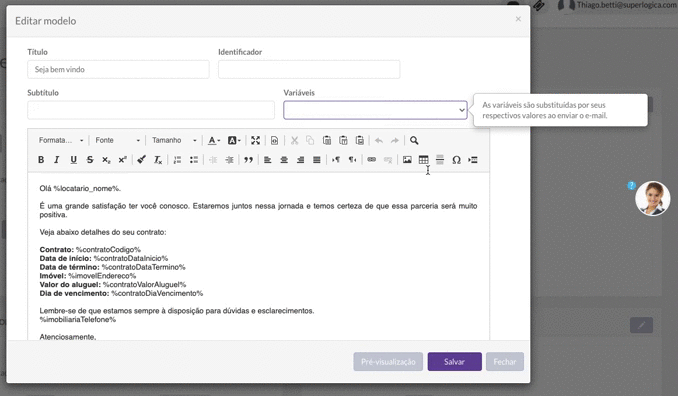Apply subscript formatting
Image resolution: width=678 pixels, height=396 pixels.
click(x=106, y=160)
